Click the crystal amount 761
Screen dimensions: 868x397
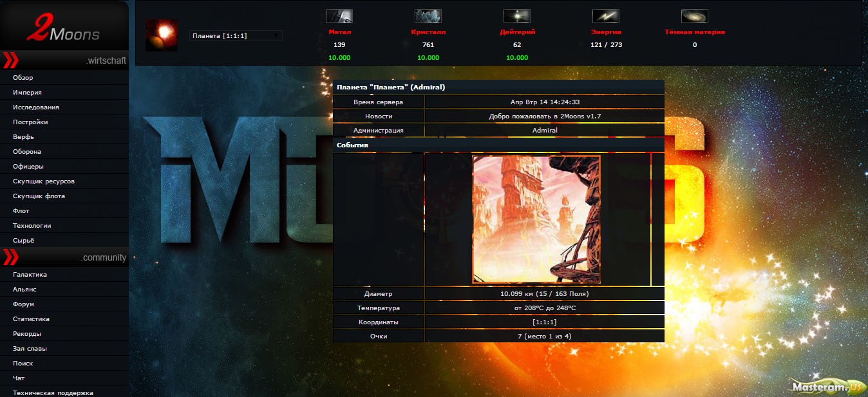point(428,45)
